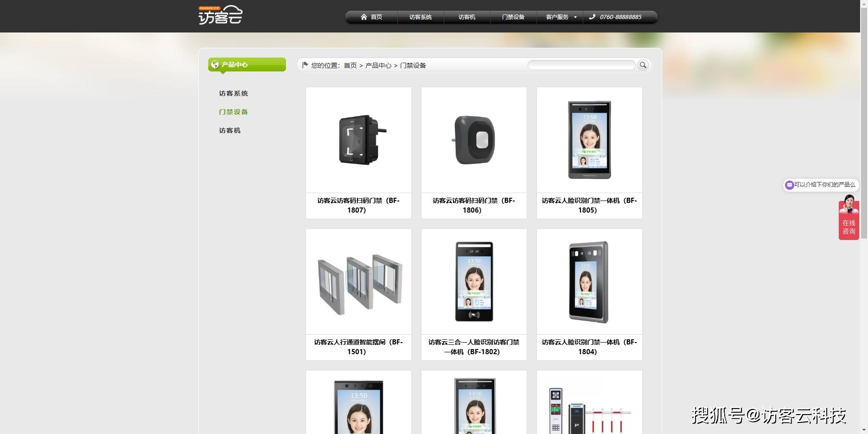
Task: Click the home icon in navigation bar
Action: click(x=364, y=17)
